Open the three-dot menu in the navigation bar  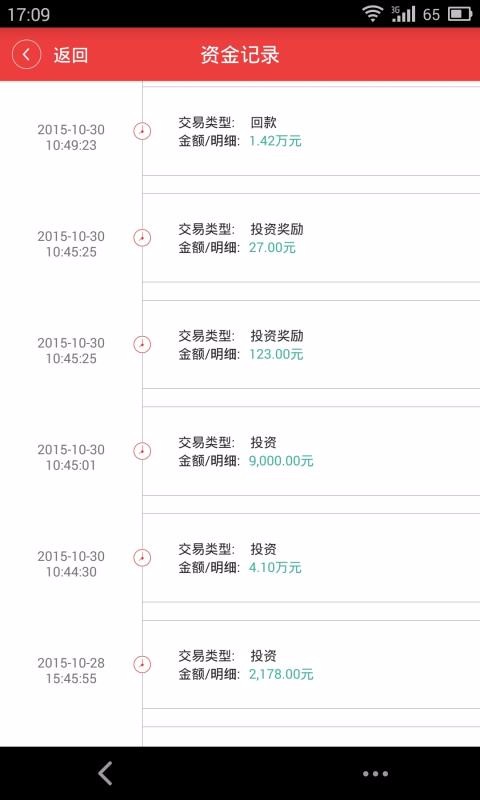click(x=375, y=774)
